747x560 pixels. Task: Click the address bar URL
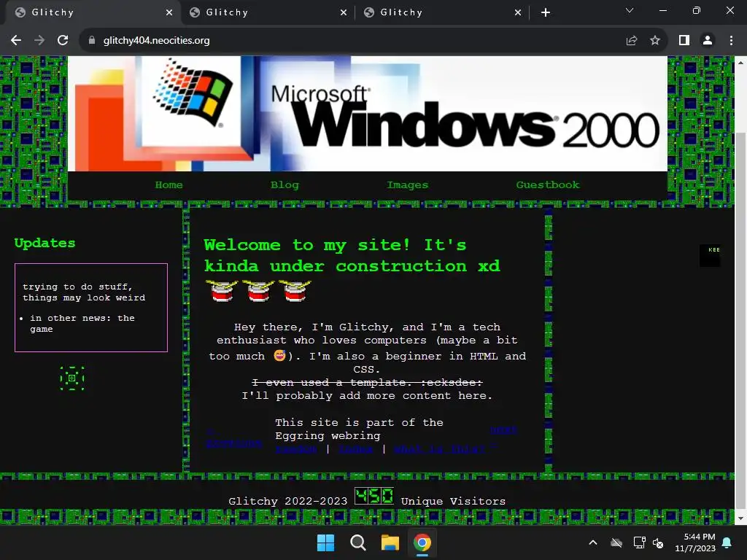(x=156, y=41)
